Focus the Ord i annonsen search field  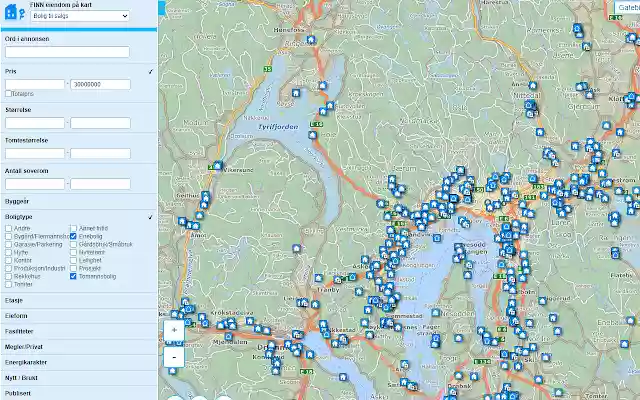[x=67, y=52]
